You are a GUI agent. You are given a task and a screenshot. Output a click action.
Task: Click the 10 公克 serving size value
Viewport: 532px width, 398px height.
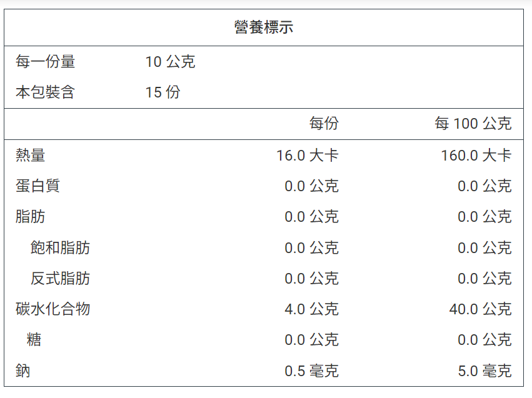pyautogui.click(x=170, y=62)
